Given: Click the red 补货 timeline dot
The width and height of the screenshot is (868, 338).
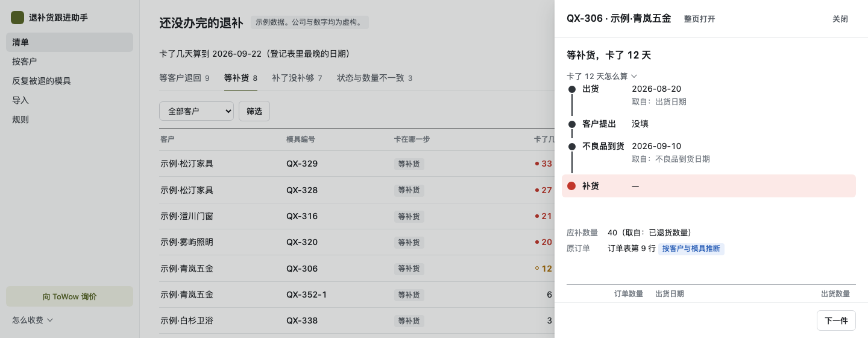Looking at the screenshot, I should pyautogui.click(x=571, y=186).
